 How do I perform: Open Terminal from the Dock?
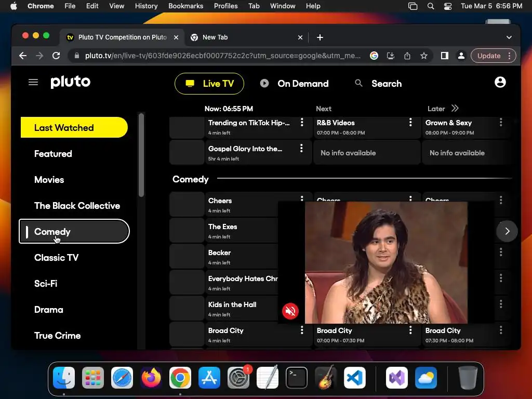tap(297, 378)
